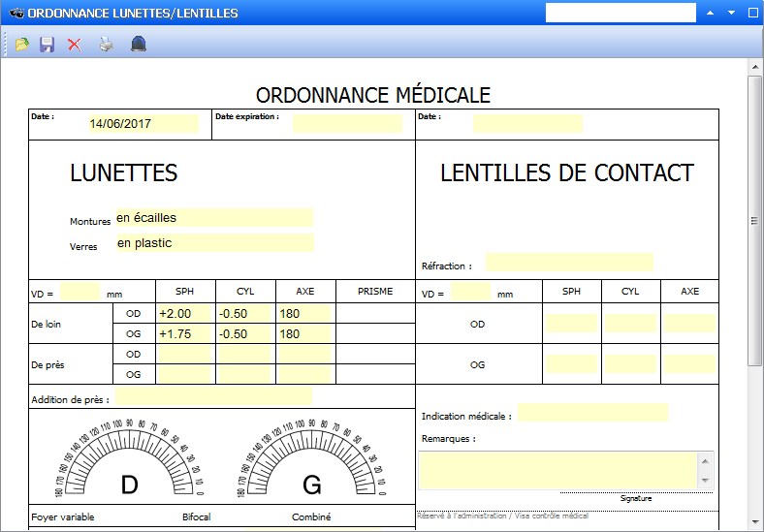Click the main vertical scrollbar up arrow
This screenshot has width=764, height=532.
[x=755, y=67]
